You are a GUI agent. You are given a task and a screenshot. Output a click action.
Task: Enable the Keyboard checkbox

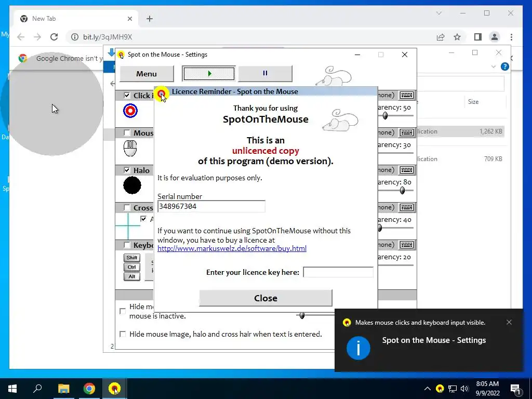pyautogui.click(x=127, y=245)
